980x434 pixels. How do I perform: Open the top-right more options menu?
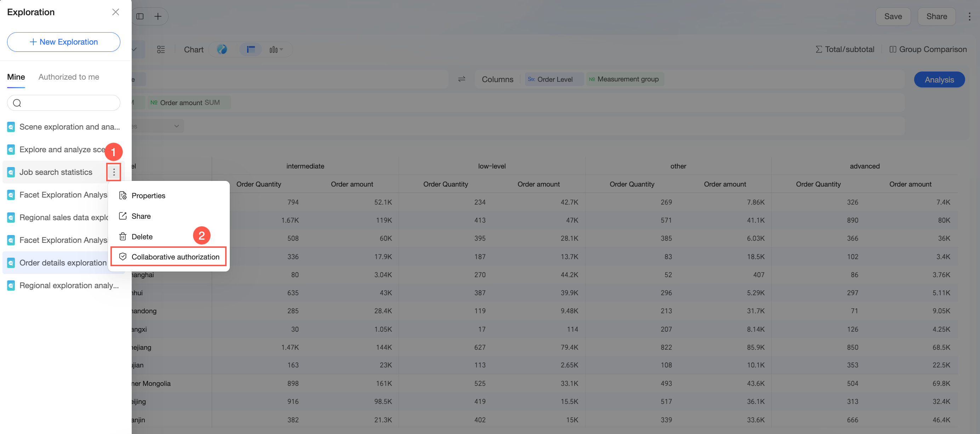[x=969, y=16]
